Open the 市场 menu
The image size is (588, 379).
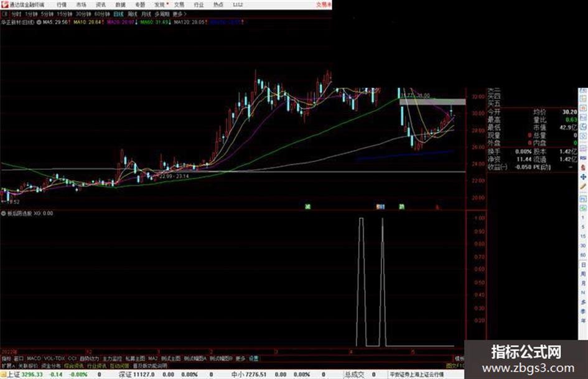click(x=81, y=4)
